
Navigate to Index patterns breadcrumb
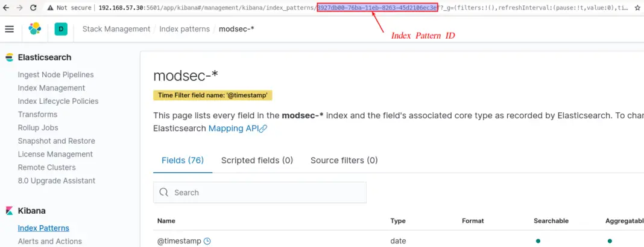pyautogui.click(x=184, y=29)
